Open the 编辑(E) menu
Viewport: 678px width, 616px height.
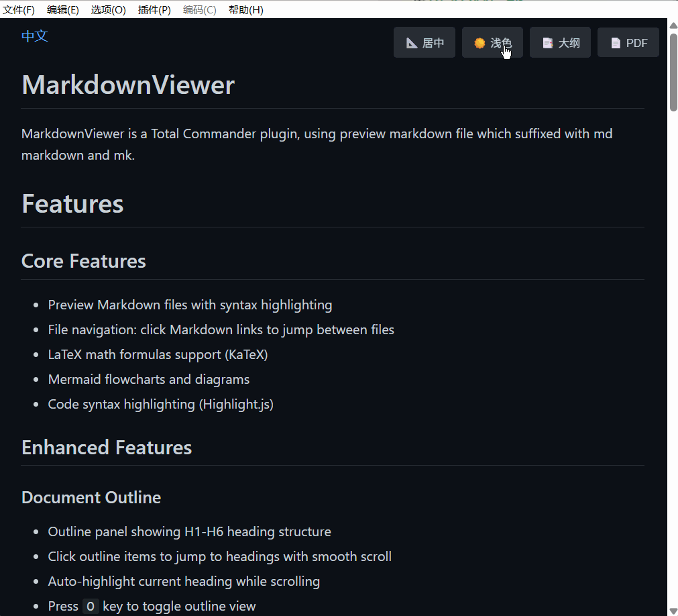tap(62, 9)
